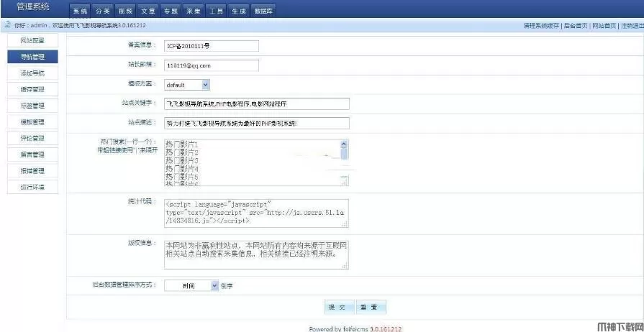Click the admin welcome message text

click(80, 25)
